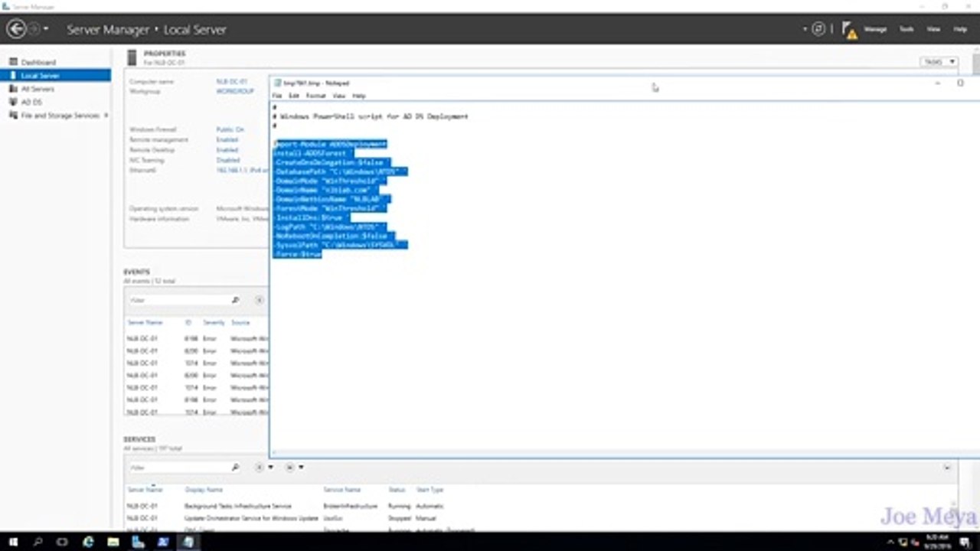980x551 pixels.
Task: Click the Remote Desktop Enabled link
Action: (227, 150)
